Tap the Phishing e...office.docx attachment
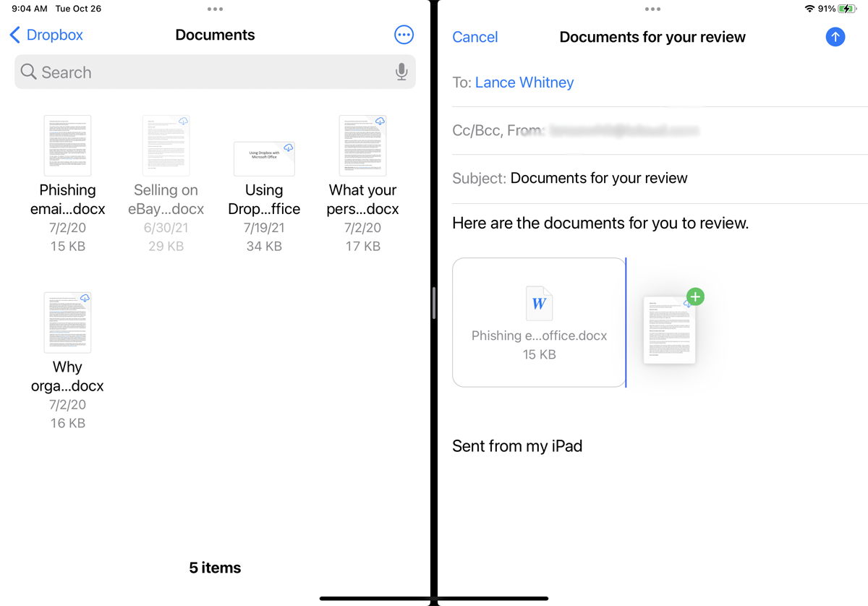868x606 pixels. [x=539, y=323]
